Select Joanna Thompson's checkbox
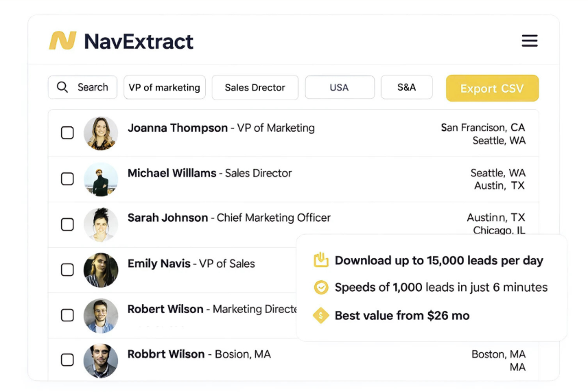The width and height of the screenshot is (588, 392). point(67,133)
